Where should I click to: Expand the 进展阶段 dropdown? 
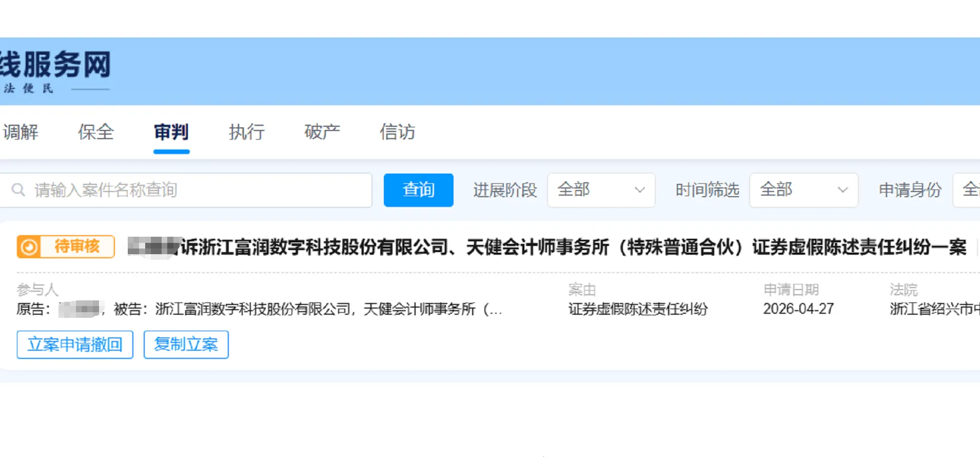point(601,190)
